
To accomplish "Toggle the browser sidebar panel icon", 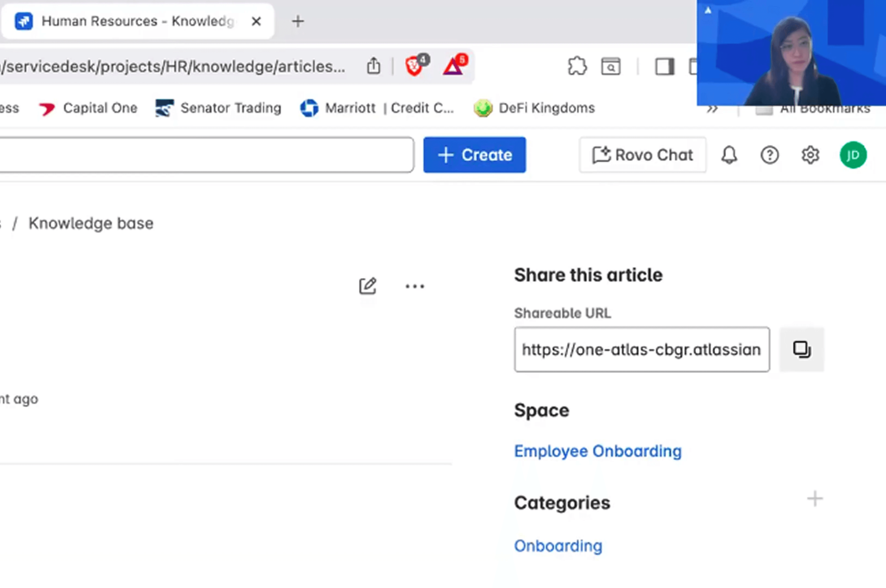I will pos(664,67).
